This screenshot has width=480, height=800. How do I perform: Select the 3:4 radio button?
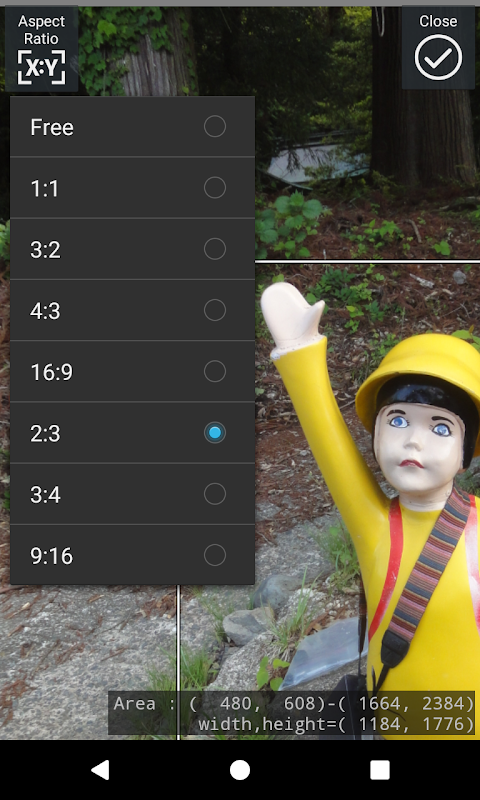(x=215, y=494)
